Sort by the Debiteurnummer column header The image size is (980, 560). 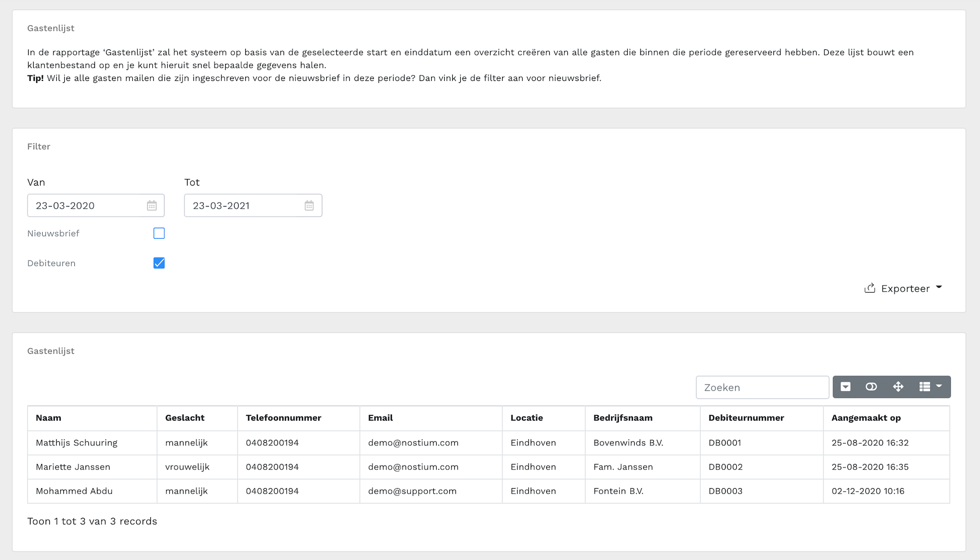746,418
